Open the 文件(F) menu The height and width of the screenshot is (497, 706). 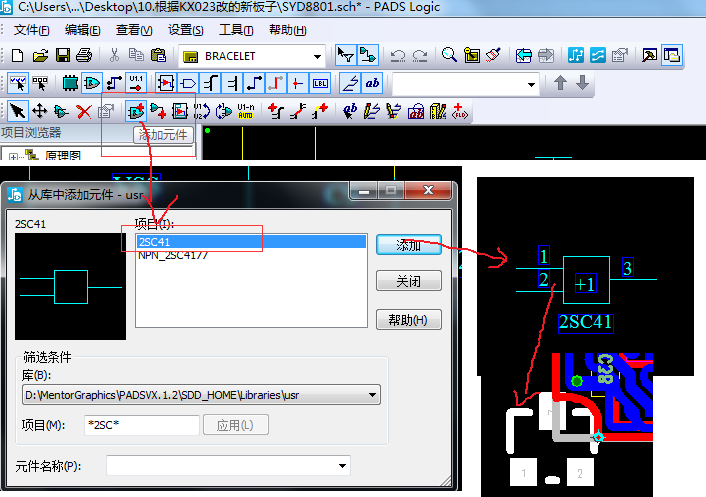click(x=31, y=30)
